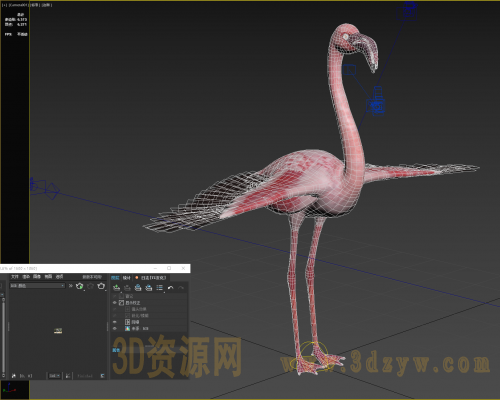Click the cursor info icon in frame buffer status bar
The image size is (500, 400).
pyautogui.click(x=14, y=376)
